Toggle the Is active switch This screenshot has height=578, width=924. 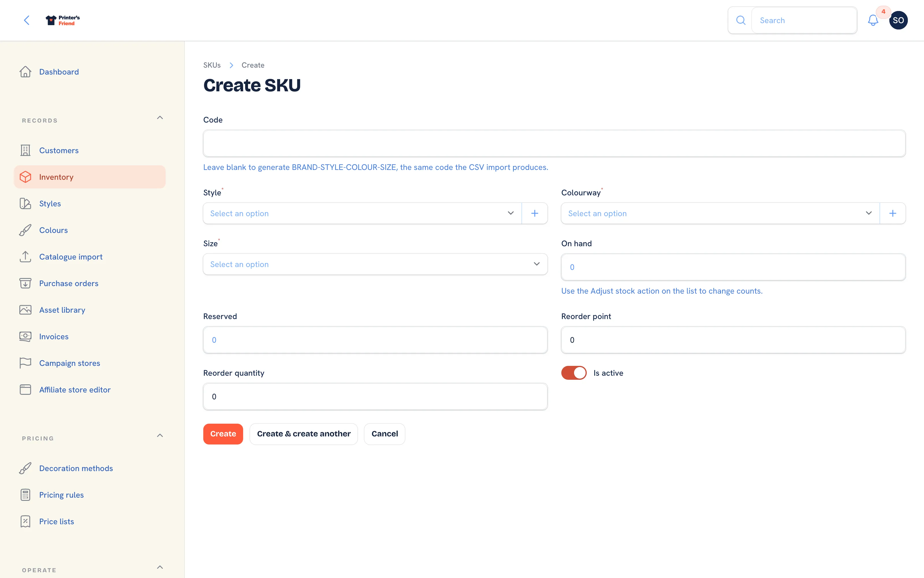point(573,373)
